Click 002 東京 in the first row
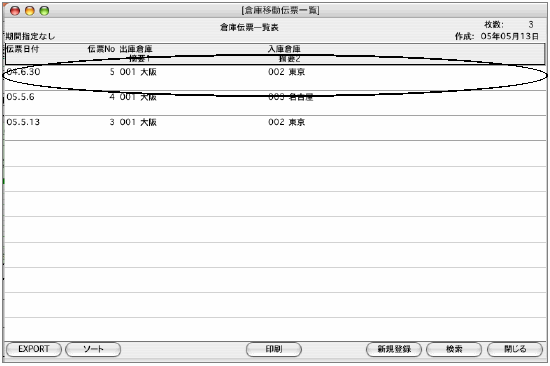This screenshot has height=366, width=550. (x=287, y=72)
